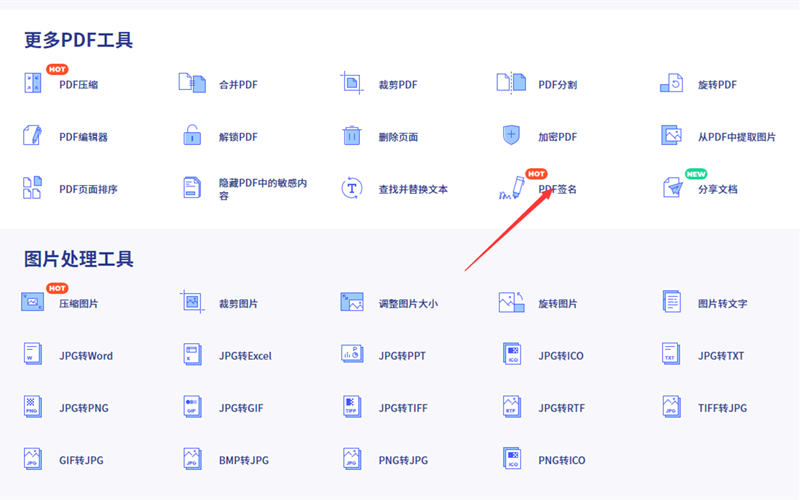Open the 旋转PDF rotate icon

point(671,84)
